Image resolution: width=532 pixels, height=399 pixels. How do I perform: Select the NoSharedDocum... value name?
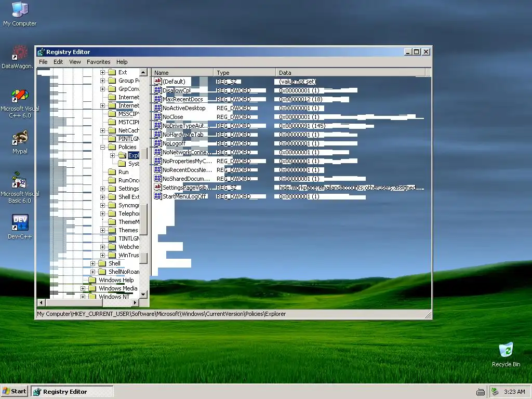(x=187, y=179)
